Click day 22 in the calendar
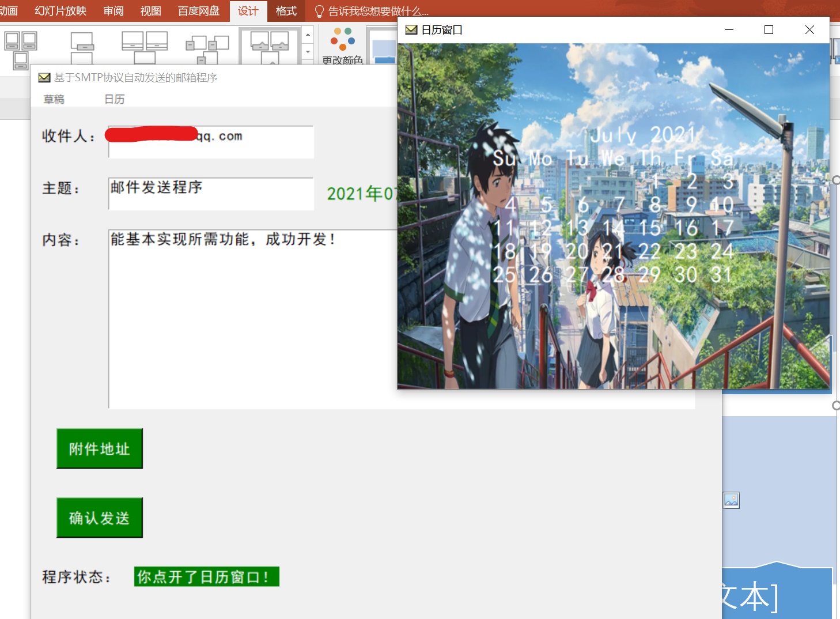 [649, 251]
